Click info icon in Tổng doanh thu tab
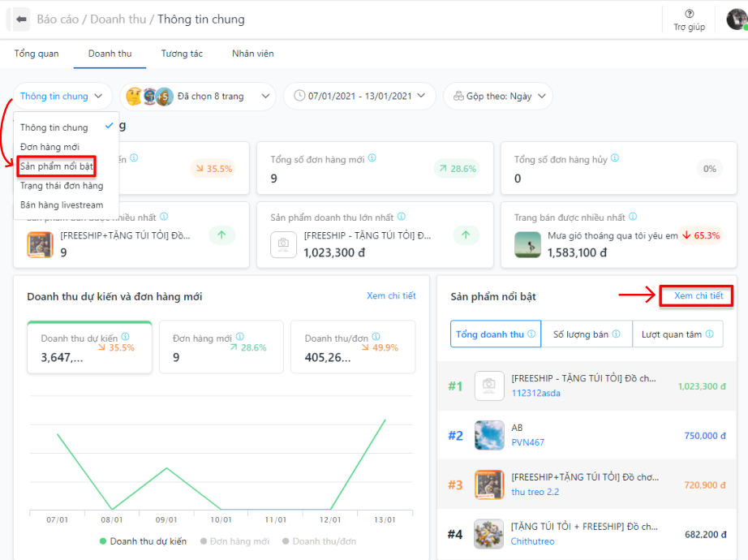This screenshot has width=748, height=560. click(x=531, y=334)
